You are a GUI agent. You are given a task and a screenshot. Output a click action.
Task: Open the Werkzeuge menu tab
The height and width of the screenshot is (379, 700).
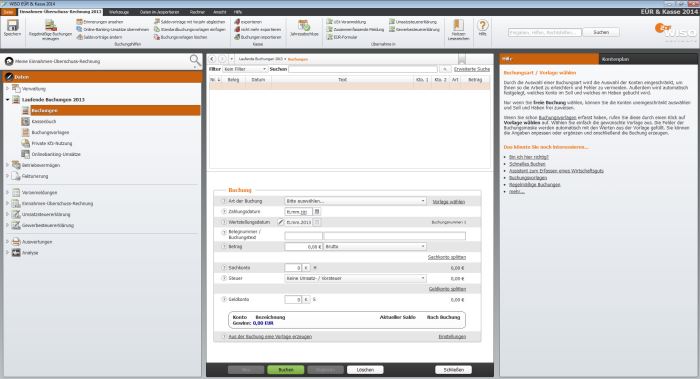[119, 12]
